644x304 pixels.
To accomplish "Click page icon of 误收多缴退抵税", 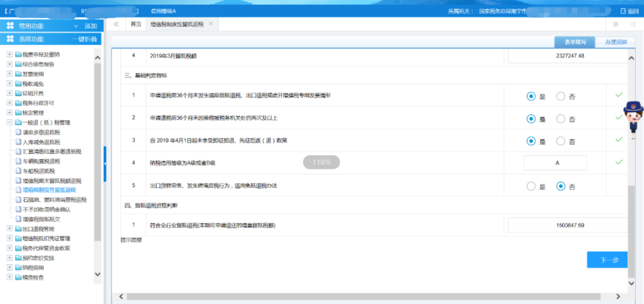I will tap(18, 132).
